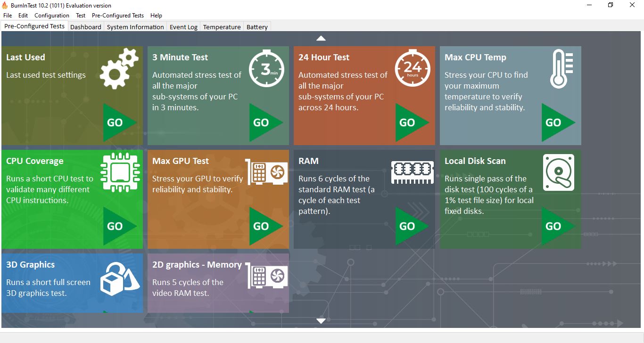Click the graphics card icon on Max GPU Test
644x343 pixels.
coord(266,171)
